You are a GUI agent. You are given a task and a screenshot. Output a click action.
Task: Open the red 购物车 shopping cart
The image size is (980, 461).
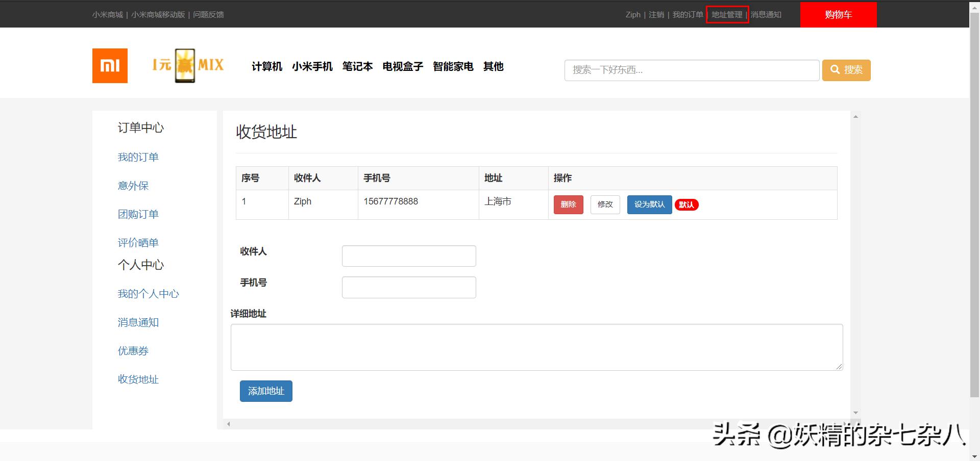[838, 14]
